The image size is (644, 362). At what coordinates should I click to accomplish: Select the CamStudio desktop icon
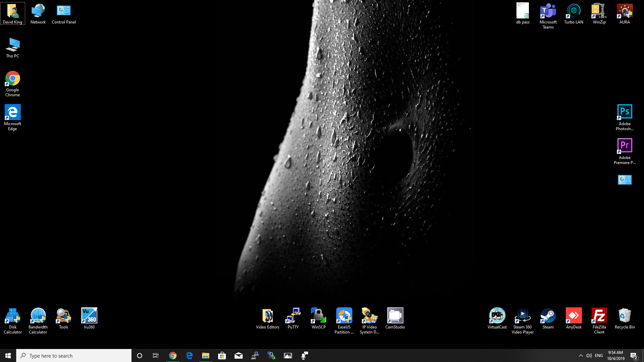pos(395,318)
